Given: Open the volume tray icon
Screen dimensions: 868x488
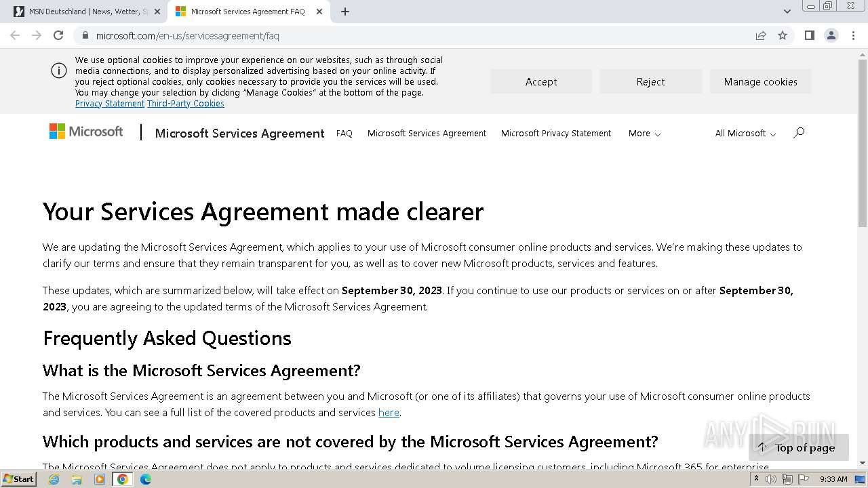Looking at the screenshot, I should click(771, 479).
